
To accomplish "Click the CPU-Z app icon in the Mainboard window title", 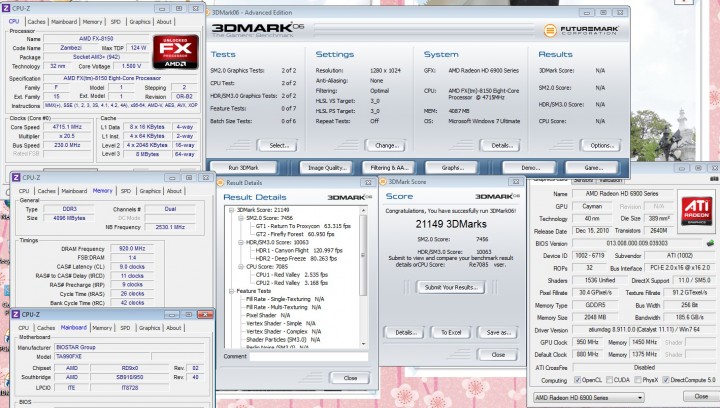I will pos(16,314).
